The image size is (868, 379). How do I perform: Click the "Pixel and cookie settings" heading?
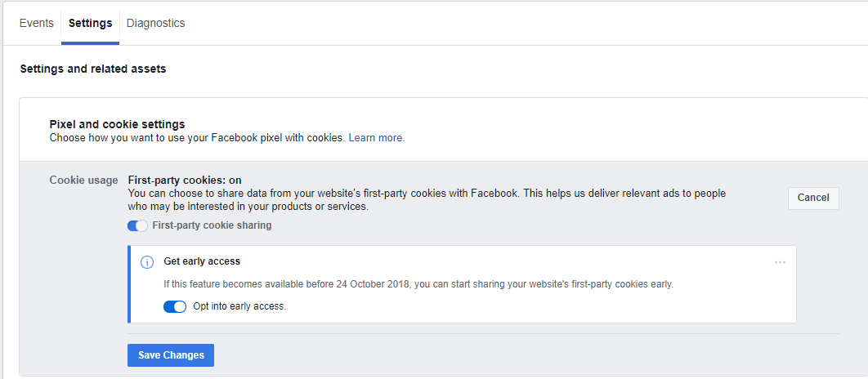click(x=117, y=124)
